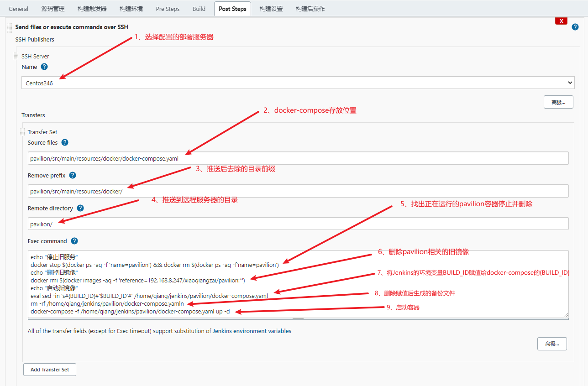Open the Jenkins environment variables link
The image size is (588, 386).
(252, 331)
